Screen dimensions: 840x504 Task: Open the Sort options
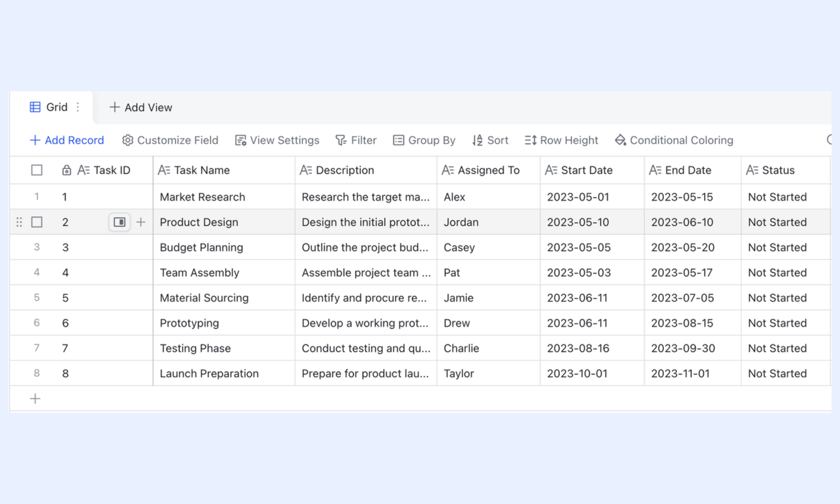tap(491, 140)
